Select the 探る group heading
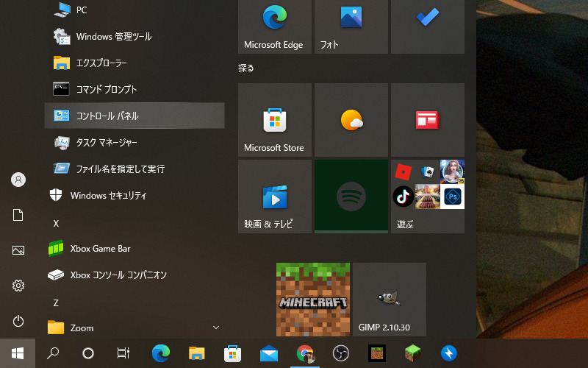588x368 pixels. (246, 68)
